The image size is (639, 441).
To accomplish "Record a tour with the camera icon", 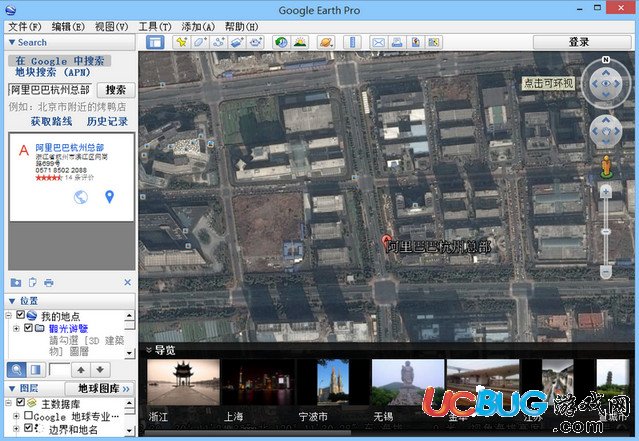I will (x=256, y=42).
